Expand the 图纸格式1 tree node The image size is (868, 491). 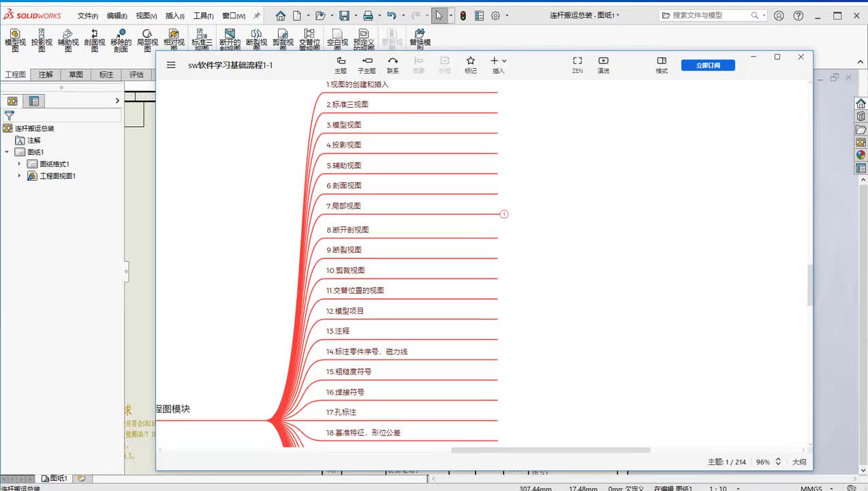pyautogui.click(x=19, y=164)
